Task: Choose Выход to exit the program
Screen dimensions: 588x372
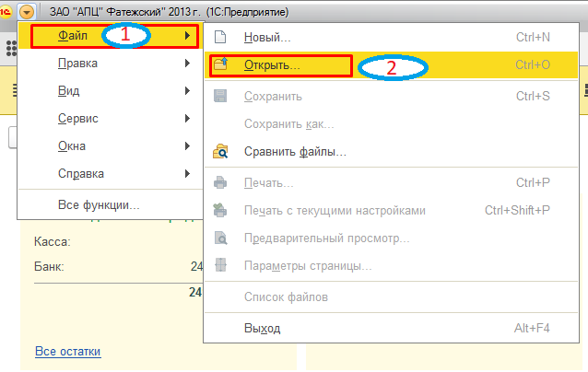Action: pos(391,329)
